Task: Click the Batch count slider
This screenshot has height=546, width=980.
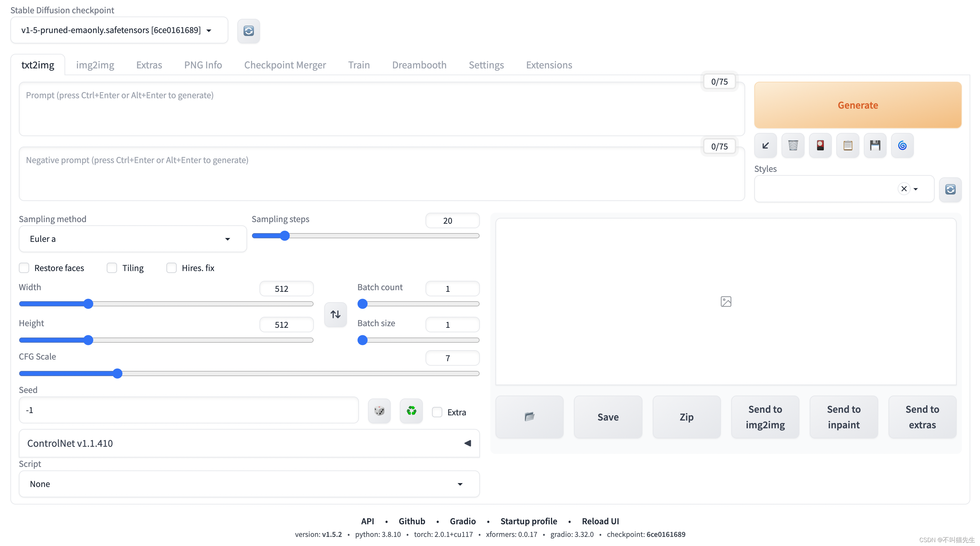Action: point(418,303)
